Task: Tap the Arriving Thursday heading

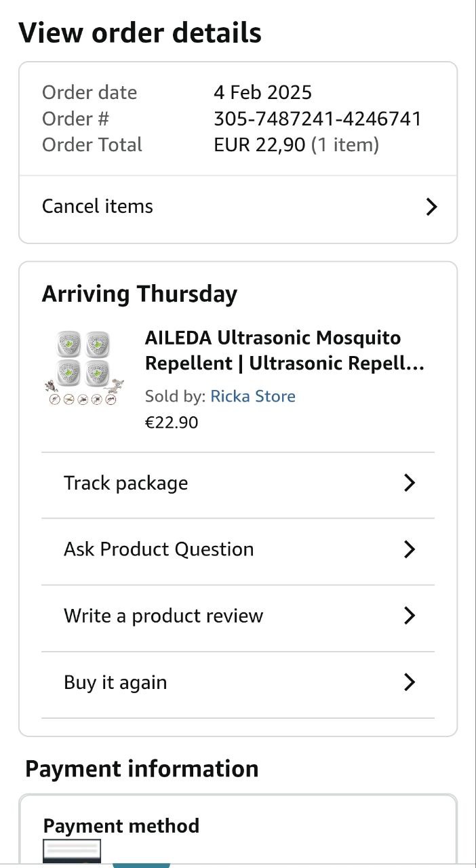Action: coord(140,294)
